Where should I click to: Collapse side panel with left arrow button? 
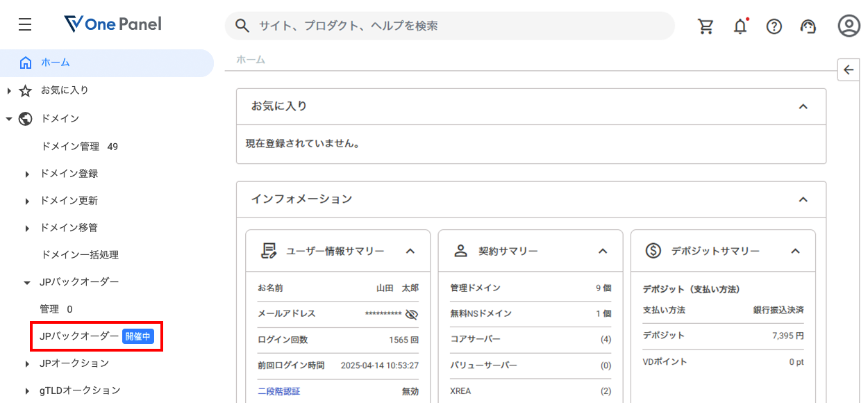pyautogui.click(x=849, y=69)
